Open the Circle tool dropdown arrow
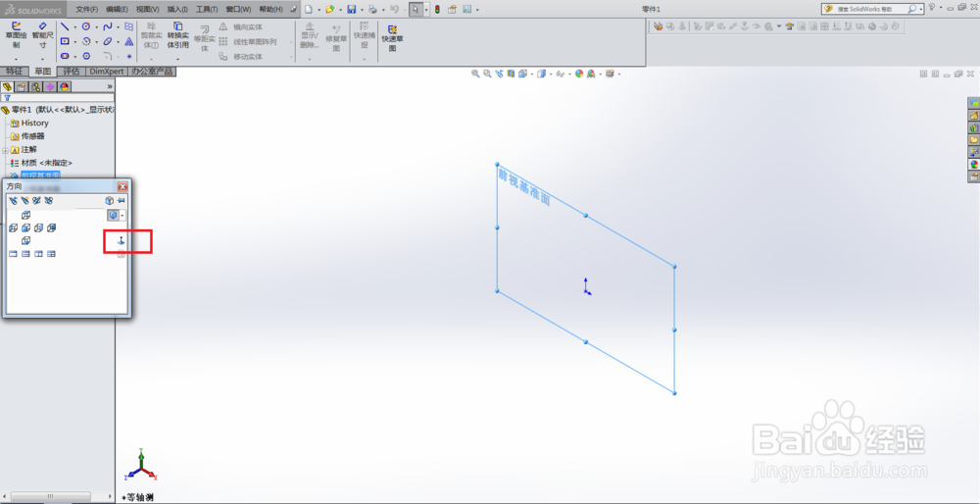The height and width of the screenshot is (504, 980). click(x=96, y=27)
